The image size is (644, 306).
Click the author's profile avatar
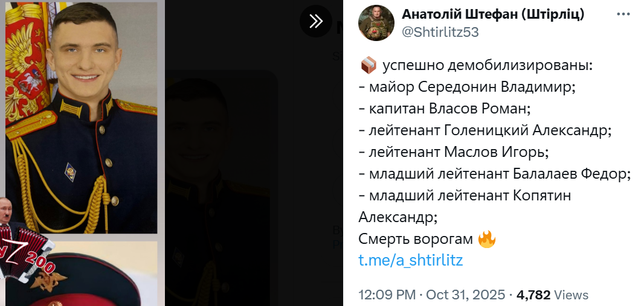pos(376,23)
